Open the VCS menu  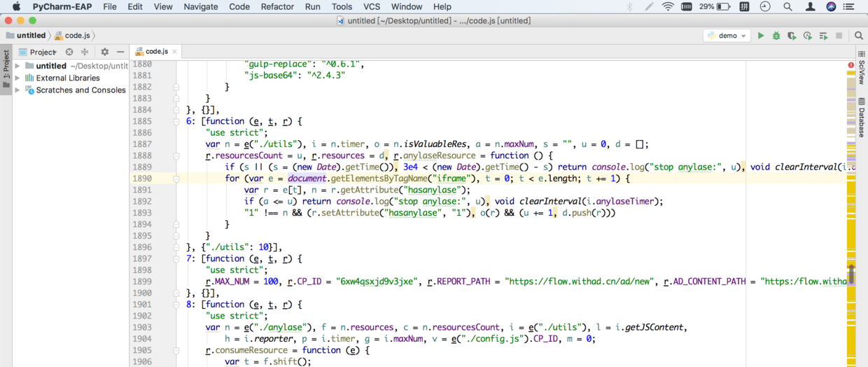coord(372,6)
